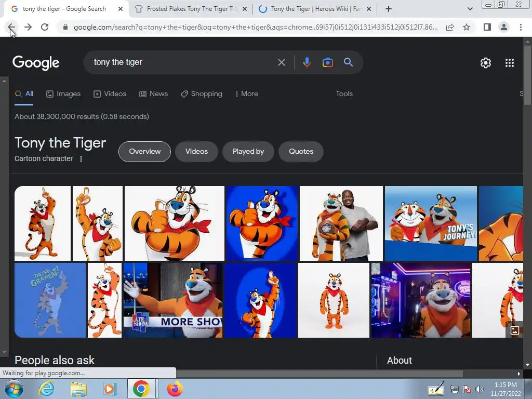Switch to Videos results
Image resolution: width=532 pixels, height=399 pixels.
(110, 94)
